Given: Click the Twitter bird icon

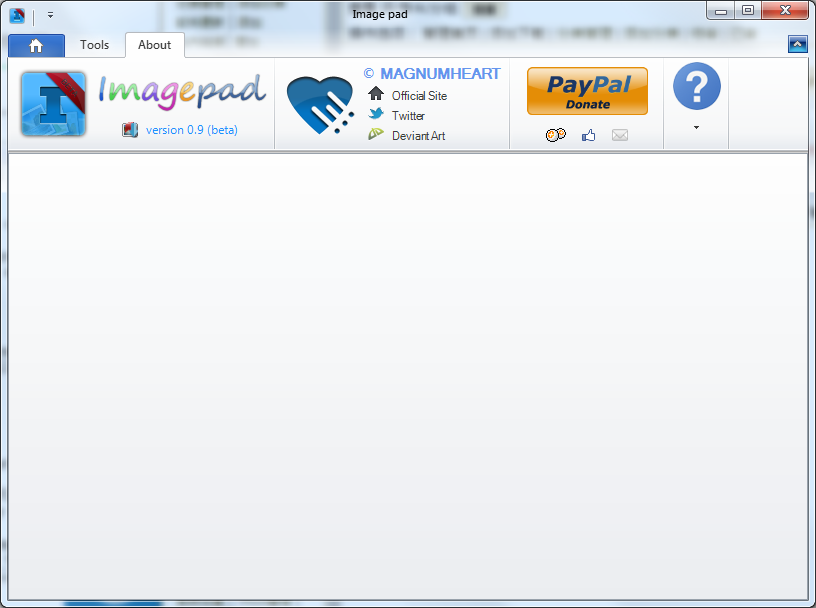Looking at the screenshot, I should 376,114.
